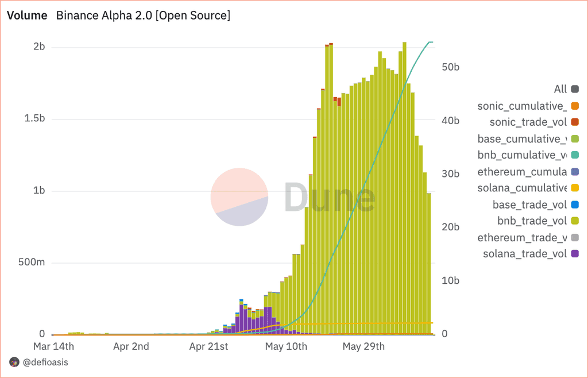Toggle purple solana_trade_vol legend dot
This screenshot has width=588, height=378.
coord(574,254)
